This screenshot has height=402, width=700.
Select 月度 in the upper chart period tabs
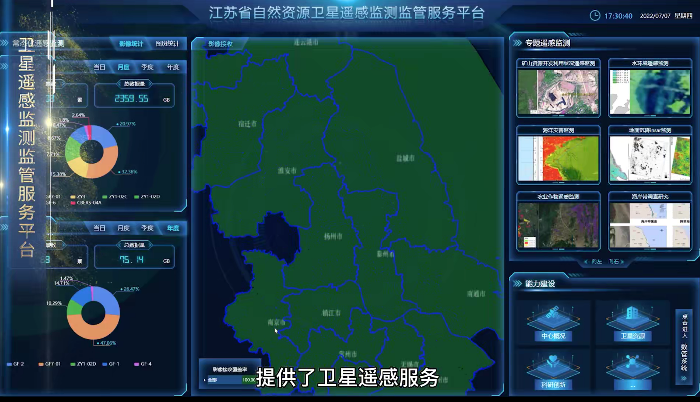click(124, 67)
